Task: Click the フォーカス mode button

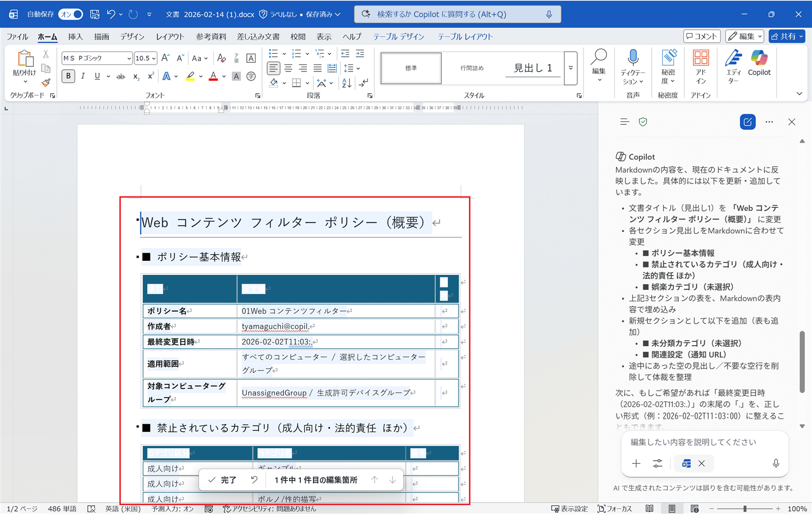Action: [x=615, y=509]
